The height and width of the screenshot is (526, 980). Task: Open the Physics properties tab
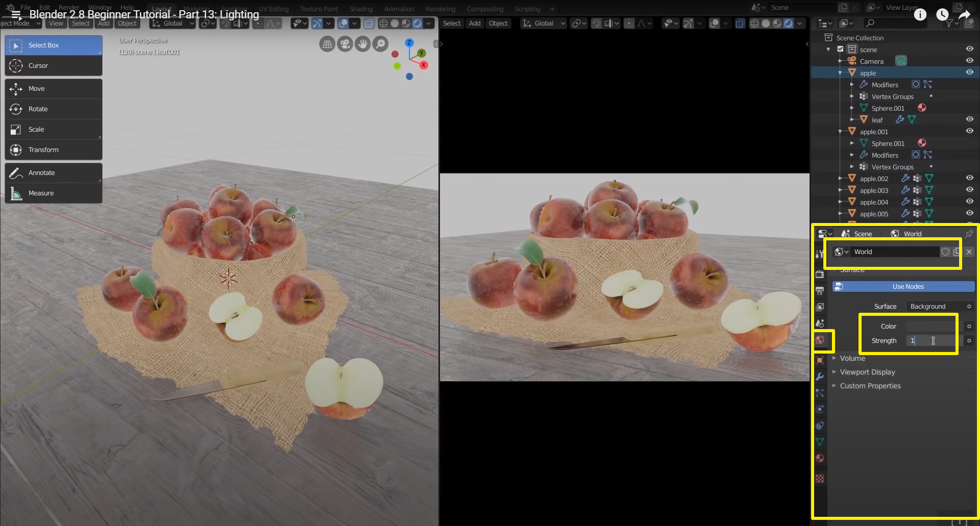tap(820, 409)
